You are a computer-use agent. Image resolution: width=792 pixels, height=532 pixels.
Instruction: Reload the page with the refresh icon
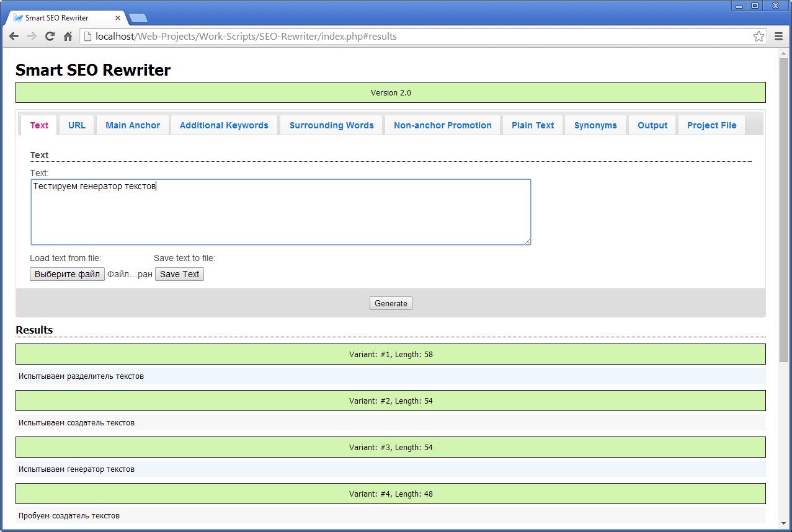(x=50, y=37)
